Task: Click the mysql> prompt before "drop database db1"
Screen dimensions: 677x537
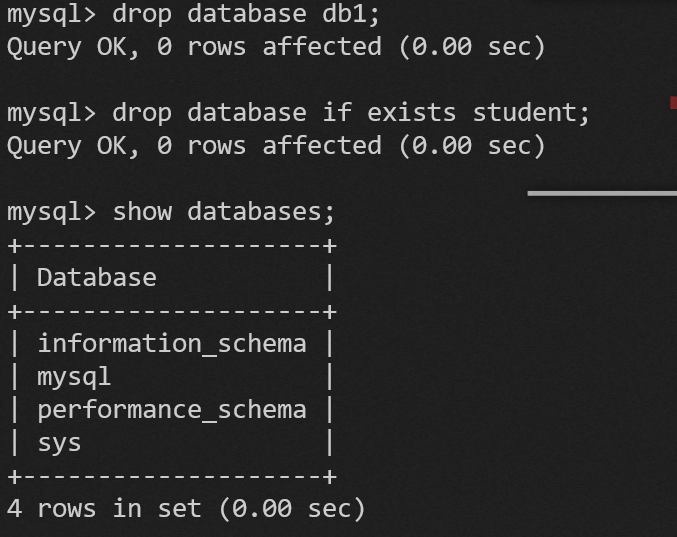Action: 51,14
